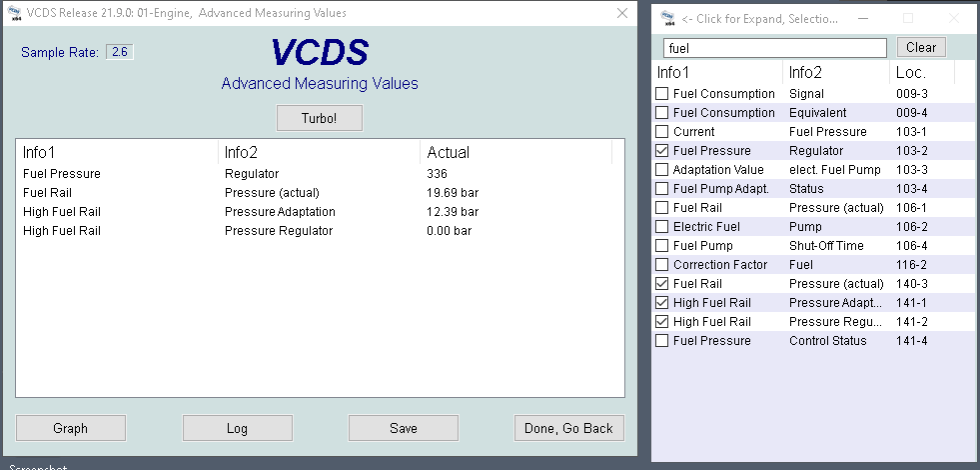Check the Current Fuel Pressure box
The width and height of the screenshot is (980, 470).
(661, 132)
